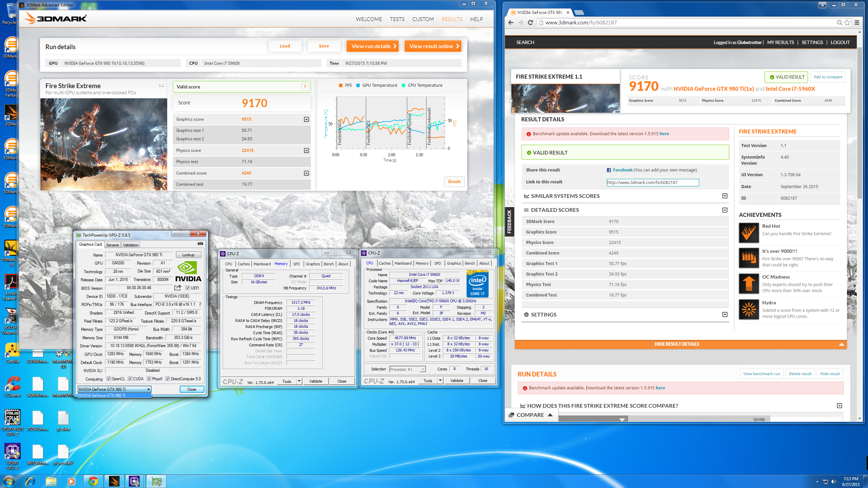Click the browser address bar URL
The width and height of the screenshot is (868, 488).
[x=581, y=22]
